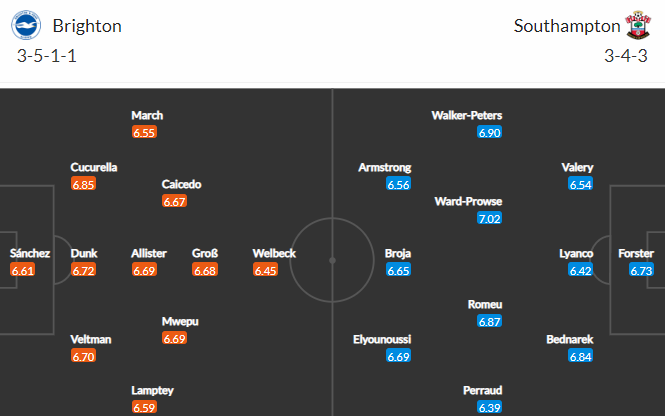Image resolution: width=665 pixels, height=416 pixels.
Task: Click Brighton's 3-5-1-1 formation label
Action: click(x=47, y=56)
